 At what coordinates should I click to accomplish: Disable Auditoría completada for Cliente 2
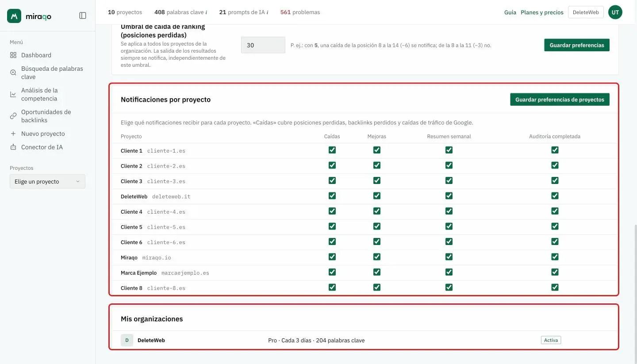(555, 165)
